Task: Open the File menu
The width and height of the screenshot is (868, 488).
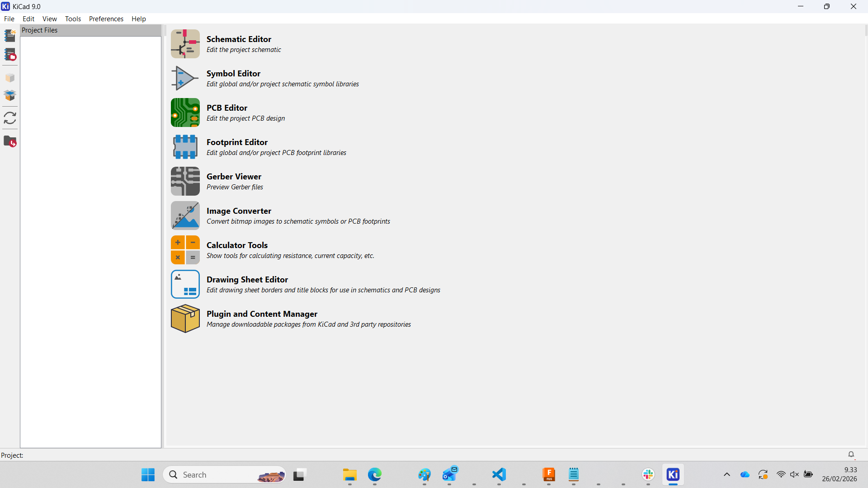Action: tap(9, 19)
